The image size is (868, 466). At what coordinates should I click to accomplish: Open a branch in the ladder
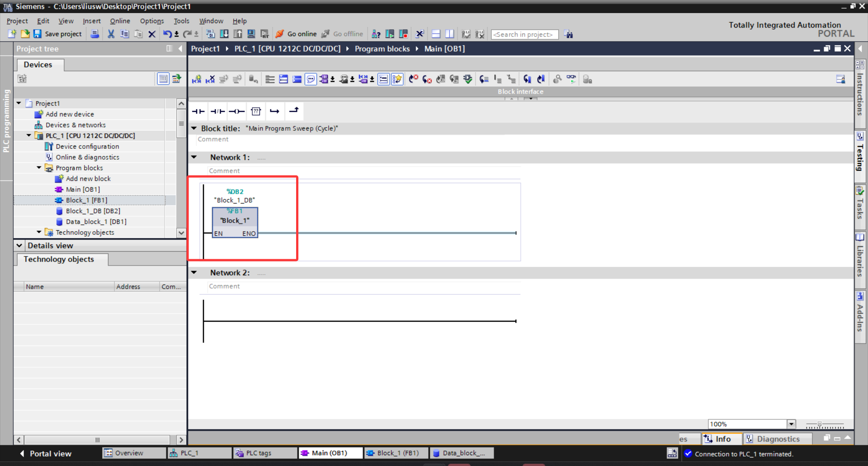pyautogui.click(x=274, y=111)
